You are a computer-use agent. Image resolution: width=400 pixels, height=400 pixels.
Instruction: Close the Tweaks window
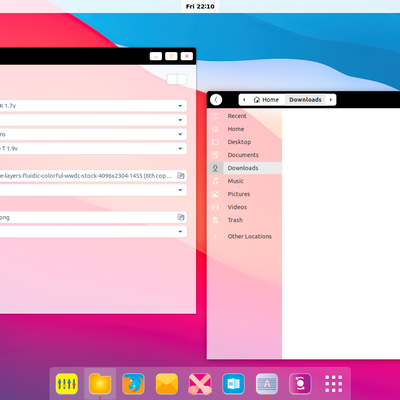tap(187, 56)
